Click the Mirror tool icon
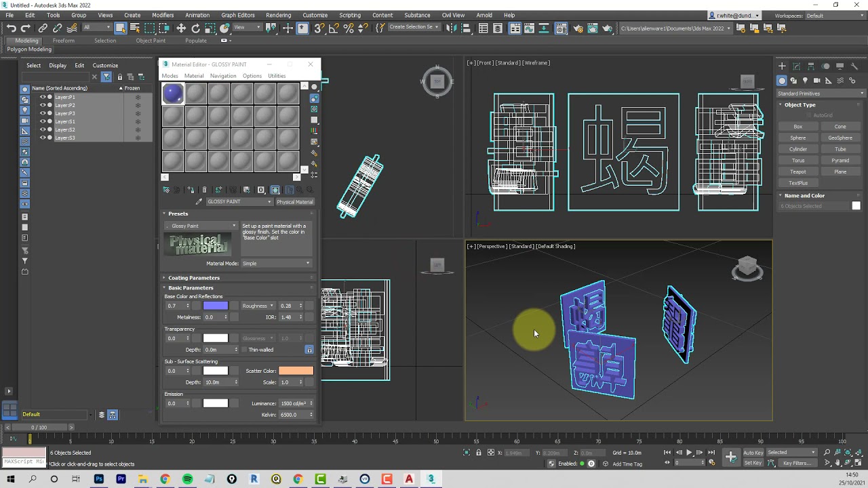This screenshot has width=868, height=488. pos(451,28)
